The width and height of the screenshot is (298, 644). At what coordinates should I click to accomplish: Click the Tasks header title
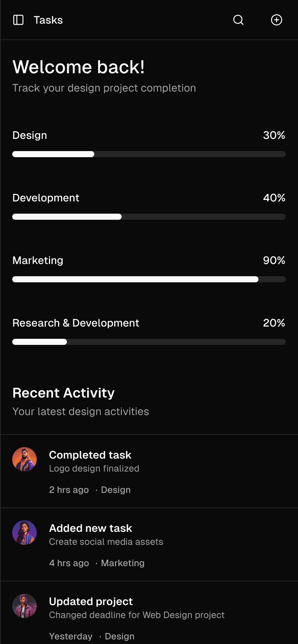click(x=48, y=20)
